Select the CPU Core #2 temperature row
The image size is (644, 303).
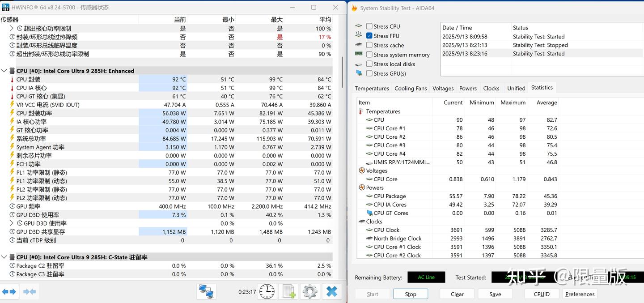[458, 137]
